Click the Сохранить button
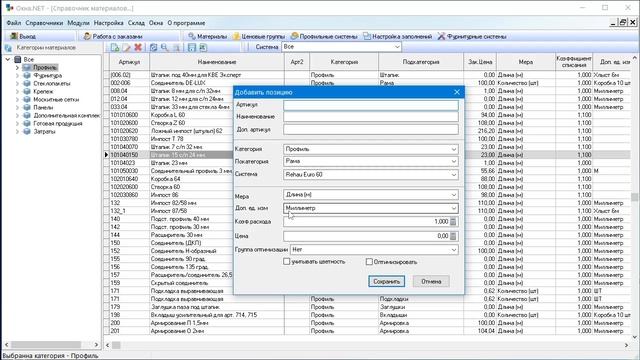This screenshot has height=360, width=640. 387,281
